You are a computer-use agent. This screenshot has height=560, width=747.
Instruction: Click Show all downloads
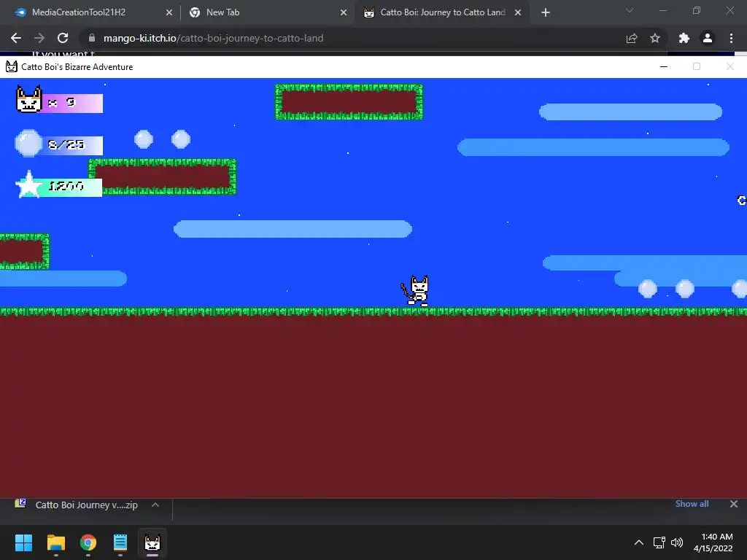coord(692,504)
